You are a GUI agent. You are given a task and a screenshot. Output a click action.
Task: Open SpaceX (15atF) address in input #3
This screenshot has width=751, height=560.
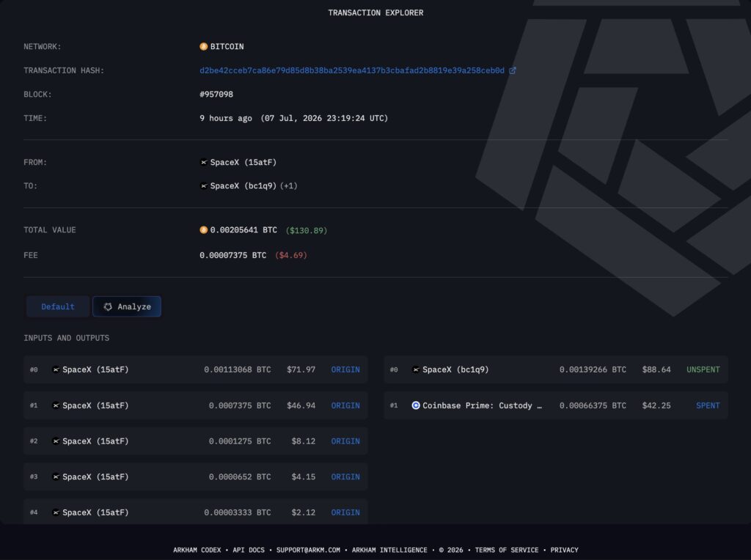click(95, 476)
